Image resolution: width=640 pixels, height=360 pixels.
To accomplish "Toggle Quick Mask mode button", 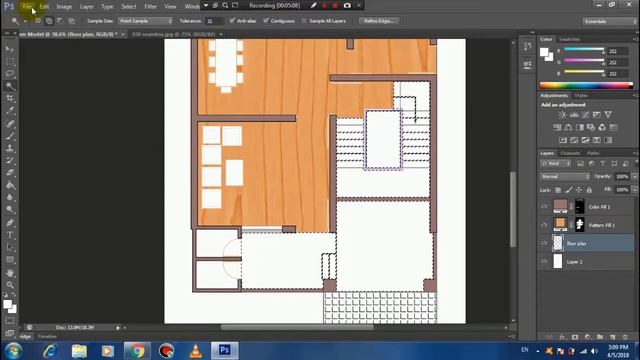I will tap(10, 321).
